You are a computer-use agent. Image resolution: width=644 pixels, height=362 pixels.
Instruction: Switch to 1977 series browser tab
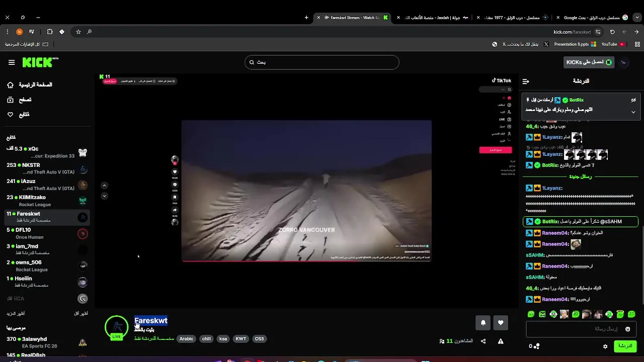pos(513,18)
